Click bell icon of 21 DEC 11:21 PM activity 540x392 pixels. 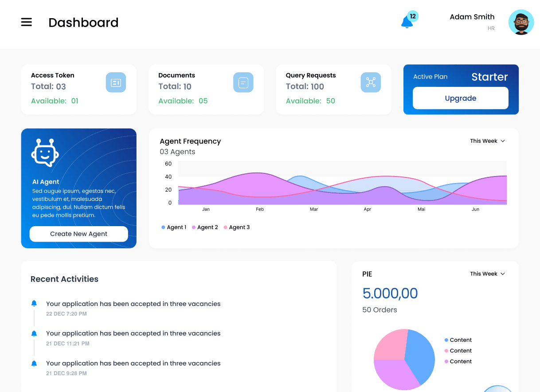point(34,333)
